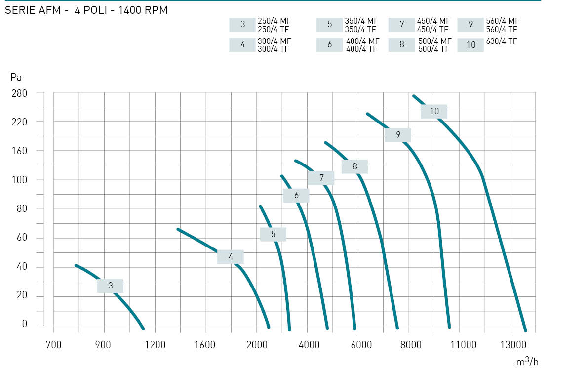Image resolution: width=588 pixels, height=370 pixels.
Task: Click legend box number 3
Action: coord(242,25)
